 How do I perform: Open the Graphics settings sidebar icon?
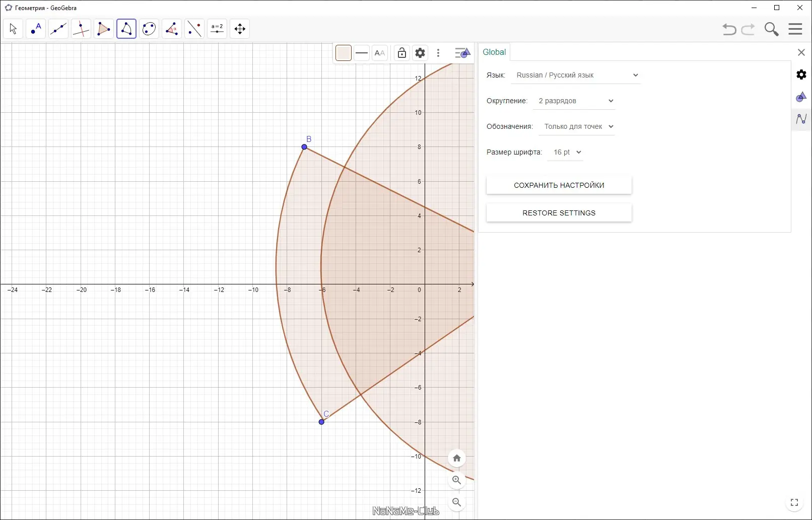tap(801, 97)
